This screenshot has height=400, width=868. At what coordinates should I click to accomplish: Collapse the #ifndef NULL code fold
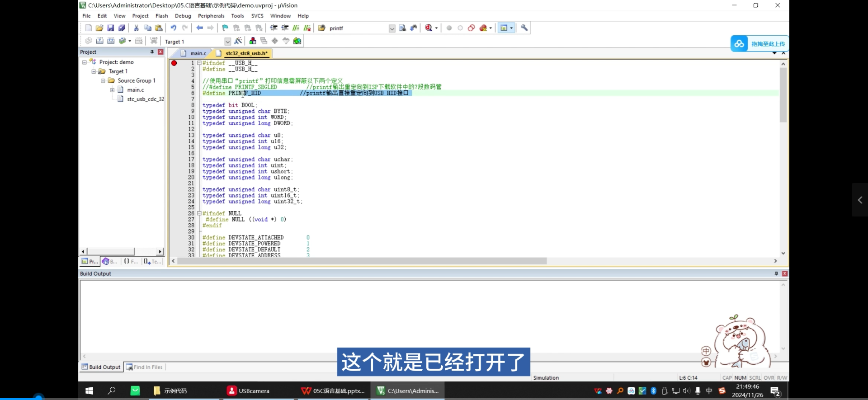pyautogui.click(x=199, y=213)
